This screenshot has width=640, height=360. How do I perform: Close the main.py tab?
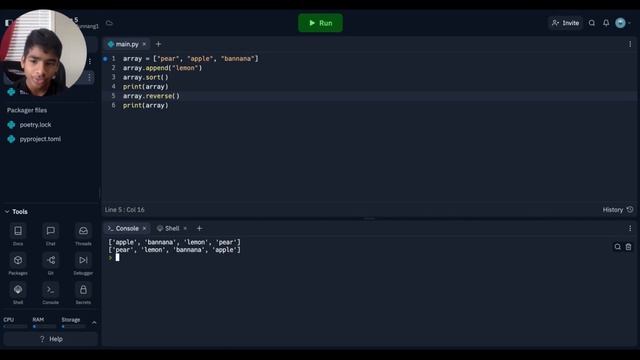(x=144, y=44)
